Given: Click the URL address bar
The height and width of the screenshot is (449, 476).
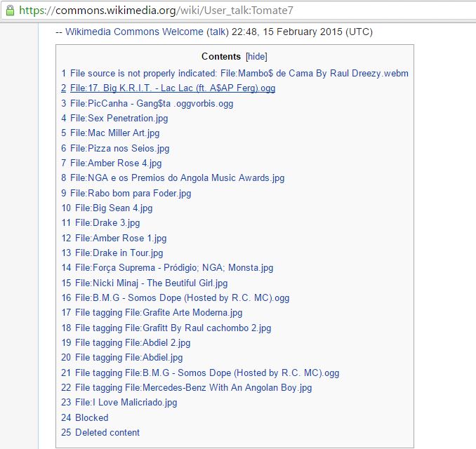Looking at the screenshot, I should (238, 11).
